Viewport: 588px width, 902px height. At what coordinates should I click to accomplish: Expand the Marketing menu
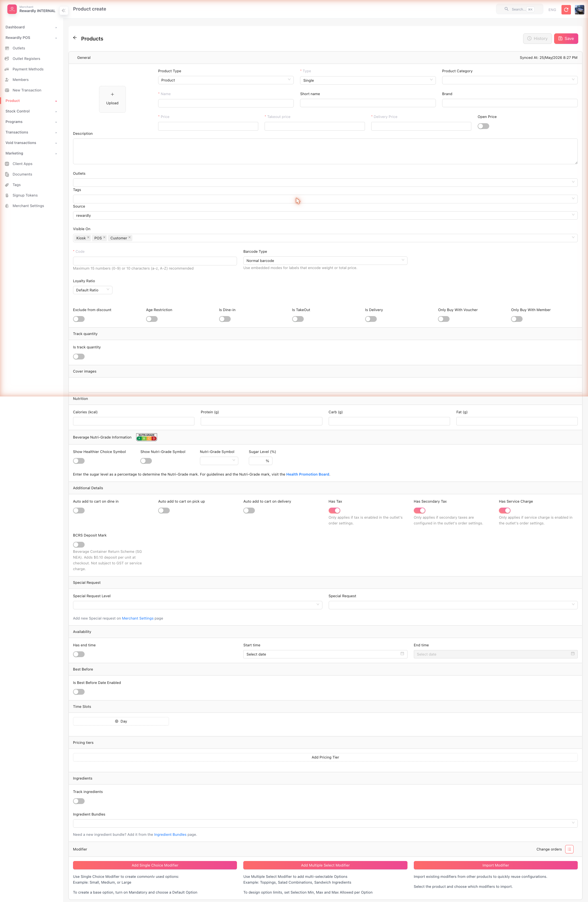click(31, 153)
